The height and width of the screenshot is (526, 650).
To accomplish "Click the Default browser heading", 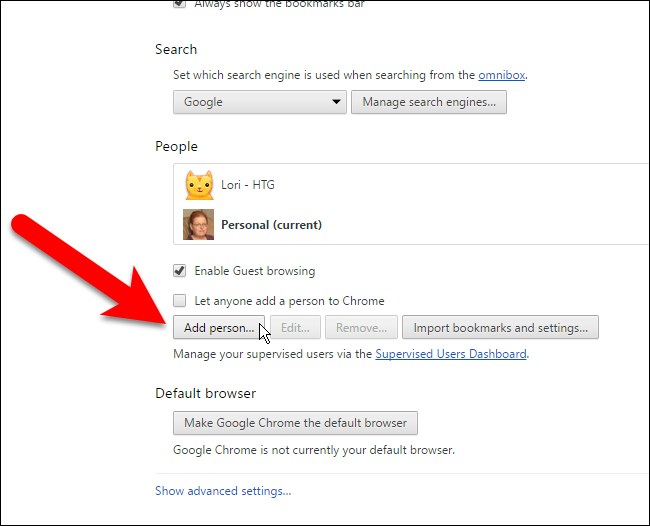I will 206,393.
